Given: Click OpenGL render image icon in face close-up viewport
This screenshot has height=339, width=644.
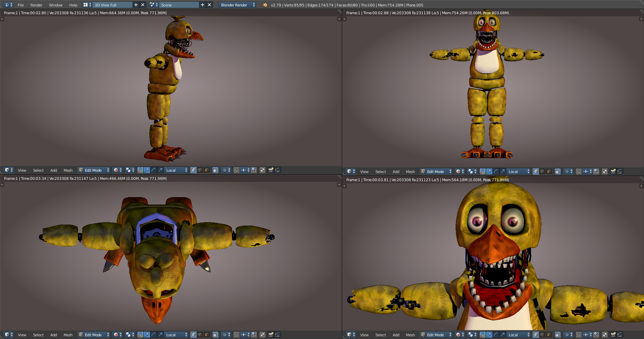Looking at the screenshot, I should [x=613, y=335].
